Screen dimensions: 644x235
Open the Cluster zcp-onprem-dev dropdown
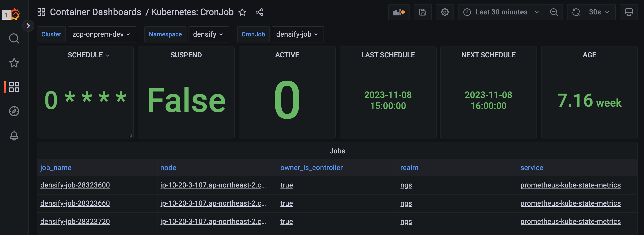(102, 34)
